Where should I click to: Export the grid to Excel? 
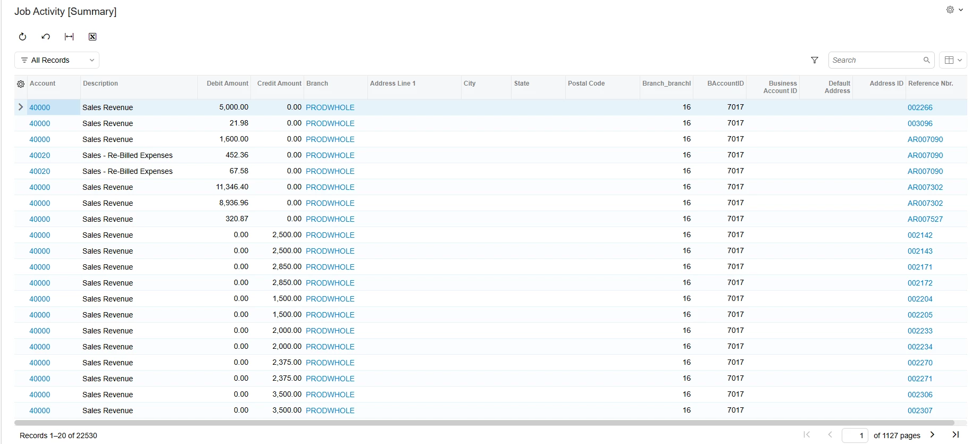tap(93, 37)
